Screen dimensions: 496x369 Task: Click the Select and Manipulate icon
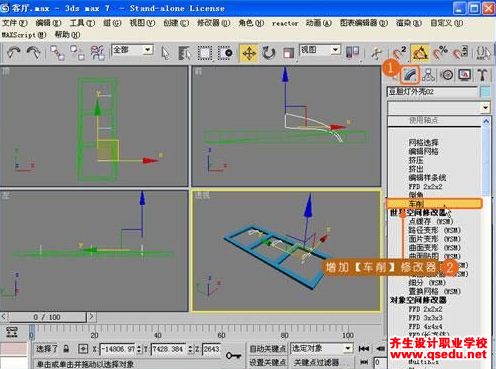(x=377, y=53)
